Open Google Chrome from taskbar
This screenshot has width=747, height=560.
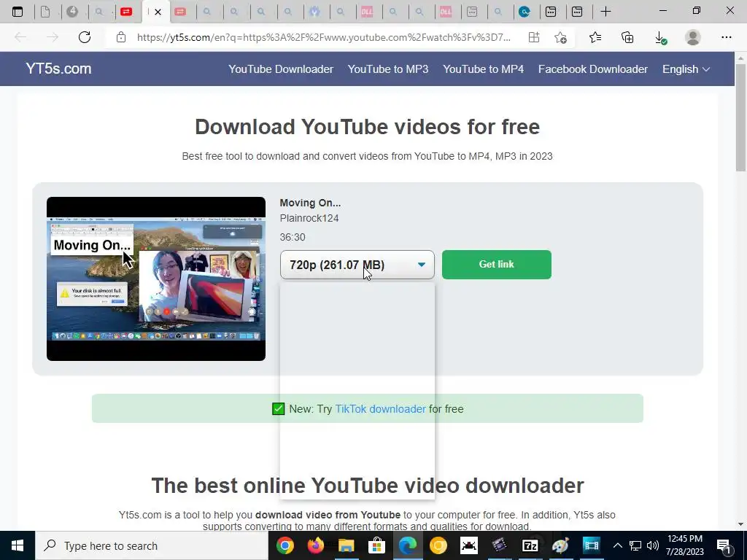click(x=285, y=545)
